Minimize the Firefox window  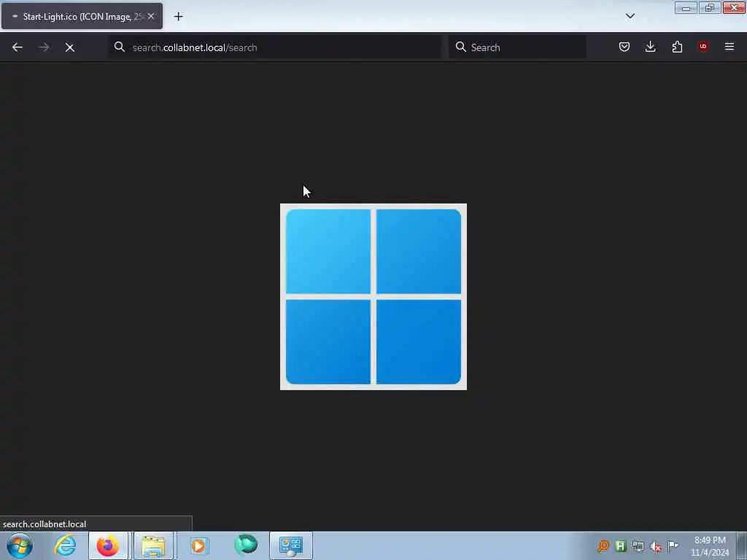[686, 7]
